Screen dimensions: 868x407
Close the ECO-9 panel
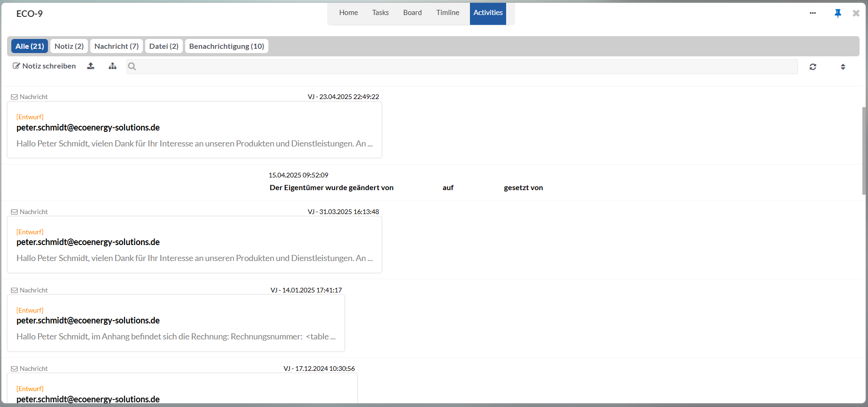856,14
